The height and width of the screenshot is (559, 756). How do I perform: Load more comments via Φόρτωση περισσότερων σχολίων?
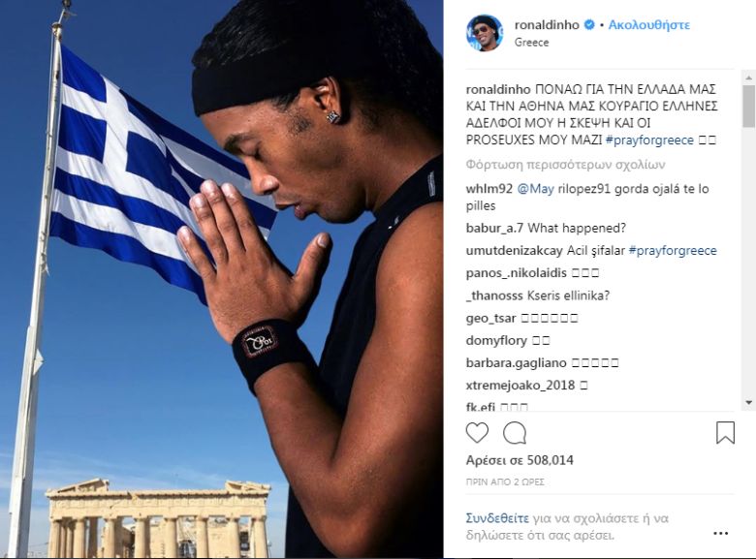[565, 165]
